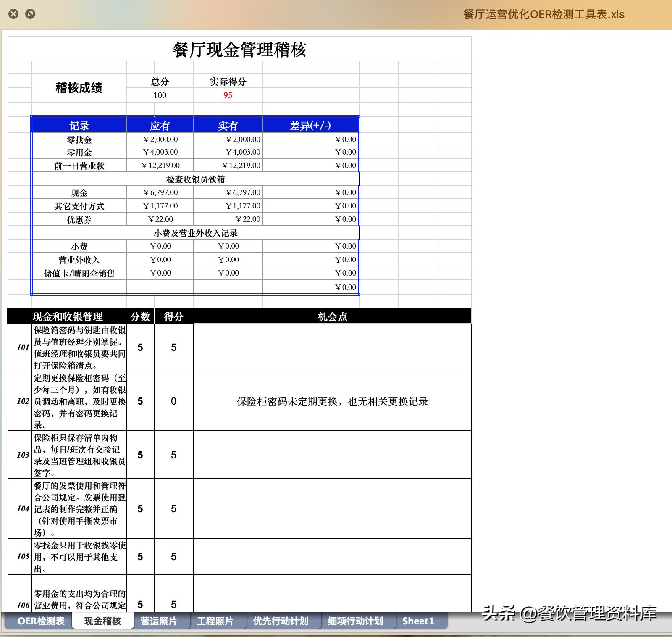This screenshot has width=672, height=637.
Task: Go to the Sheet1 tab
Action: click(418, 621)
